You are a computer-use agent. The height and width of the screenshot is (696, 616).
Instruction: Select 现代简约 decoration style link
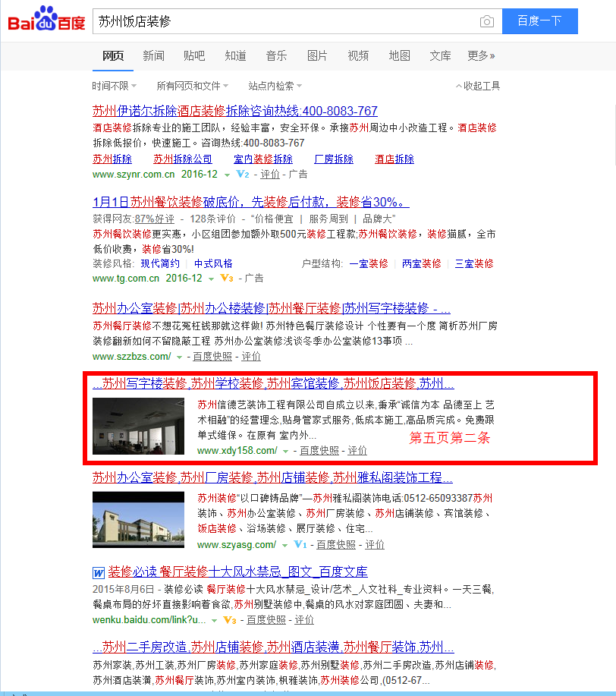tap(160, 263)
